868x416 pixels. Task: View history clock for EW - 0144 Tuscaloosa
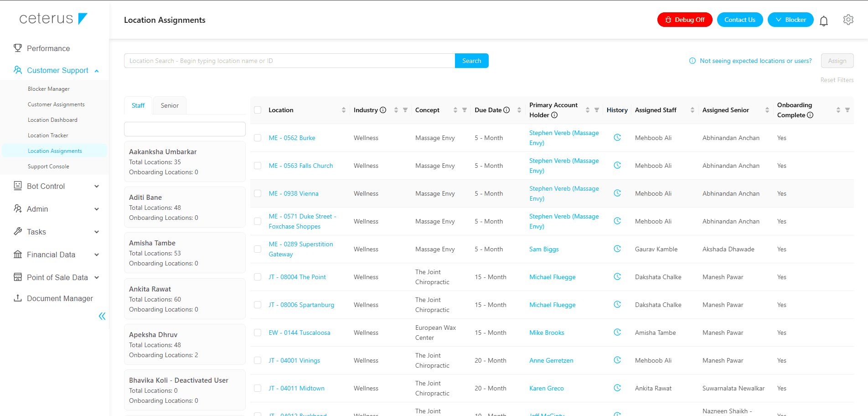pos(617,332)
